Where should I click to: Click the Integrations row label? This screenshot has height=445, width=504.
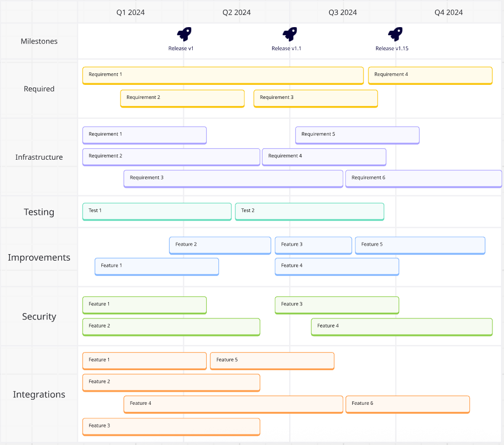click(39, 394)
